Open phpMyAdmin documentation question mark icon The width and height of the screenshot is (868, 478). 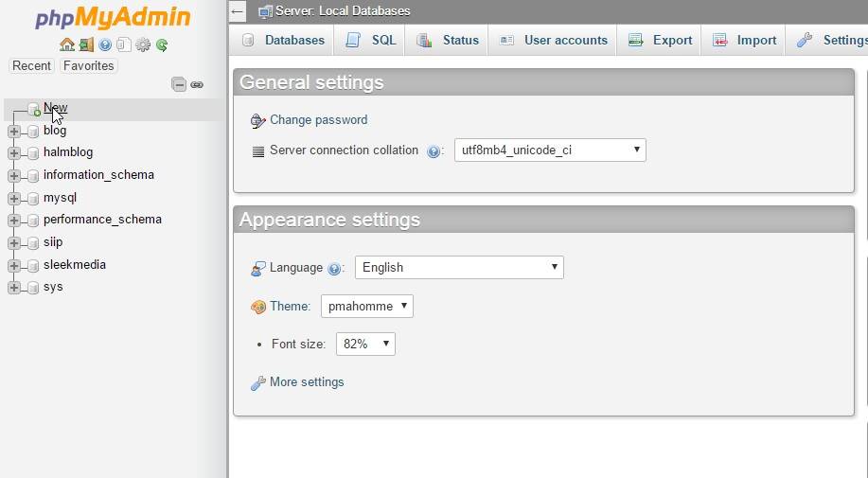coord(105,44)
